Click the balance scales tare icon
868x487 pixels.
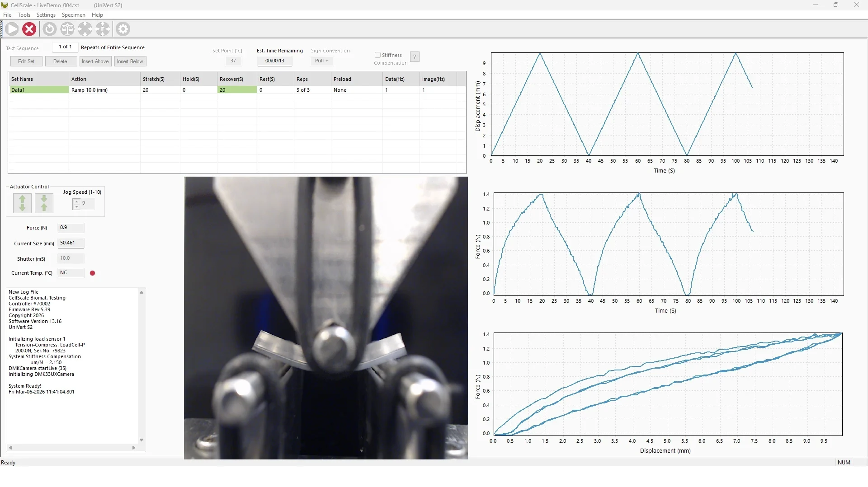click(x=67, y=29)
